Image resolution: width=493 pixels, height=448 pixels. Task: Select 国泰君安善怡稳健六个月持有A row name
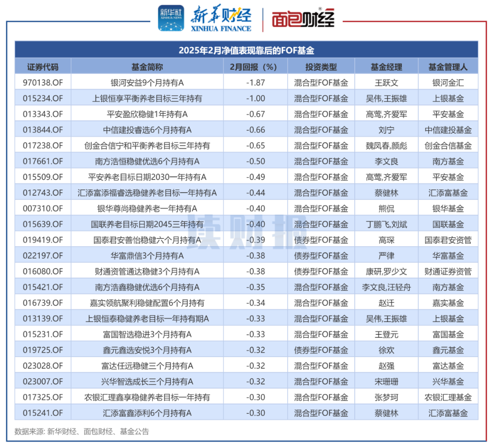coord(147,240)
